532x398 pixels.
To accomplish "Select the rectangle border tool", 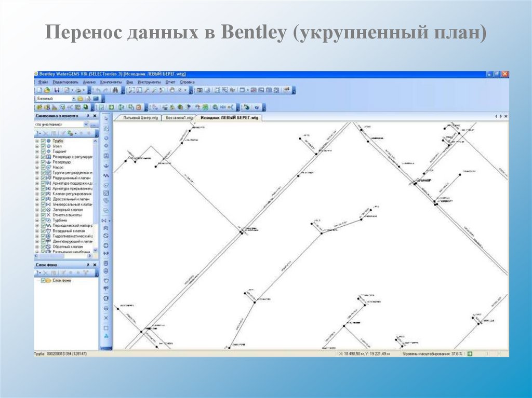I will click(106, 328).
